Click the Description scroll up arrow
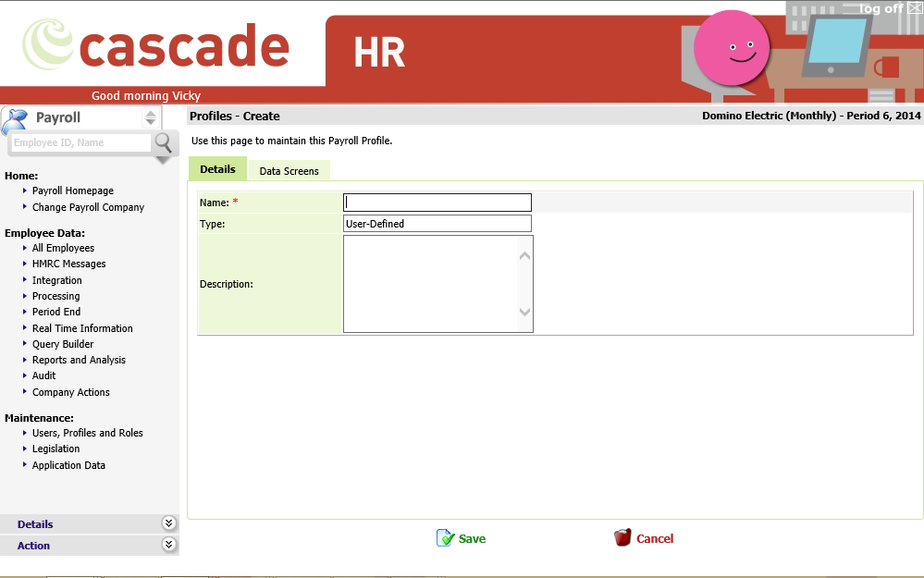Viewport: 924px width, 578px height. 524,256
